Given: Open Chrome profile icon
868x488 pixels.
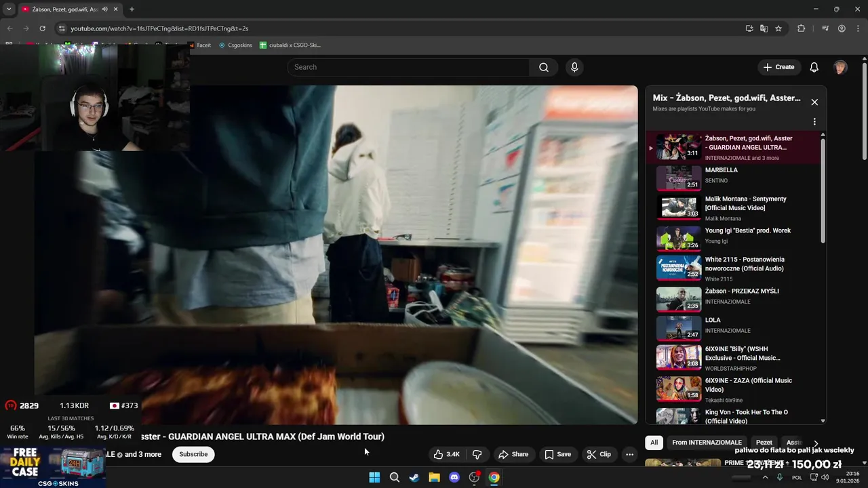Looking at the screenshot, I should coord(842,28).
